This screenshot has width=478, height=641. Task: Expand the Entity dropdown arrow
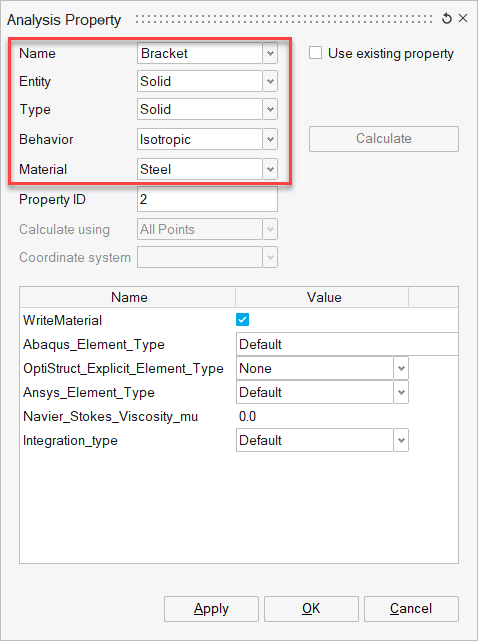(x=270, y=81)
